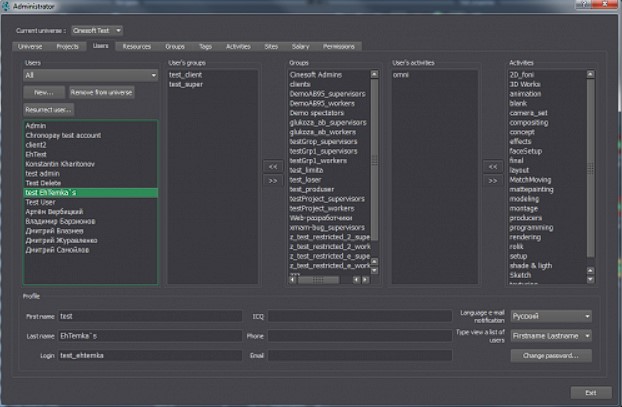Select MatchMoving activity
The image size is (622, 407).
(x=547, y=180)
